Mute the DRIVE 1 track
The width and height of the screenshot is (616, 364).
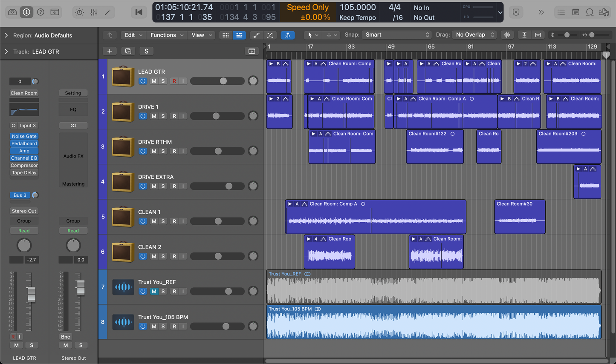pyautogui.click(x=154, y=116)
